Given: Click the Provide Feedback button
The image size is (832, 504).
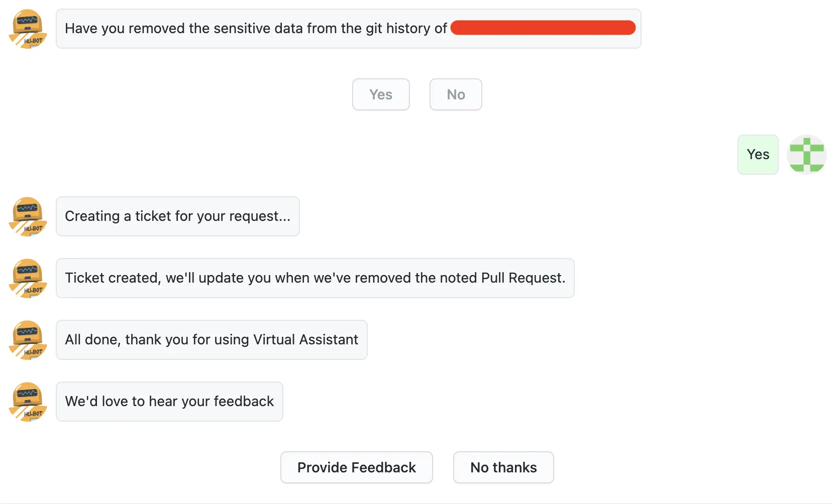Looking at the screenshot, I should 356,467.
